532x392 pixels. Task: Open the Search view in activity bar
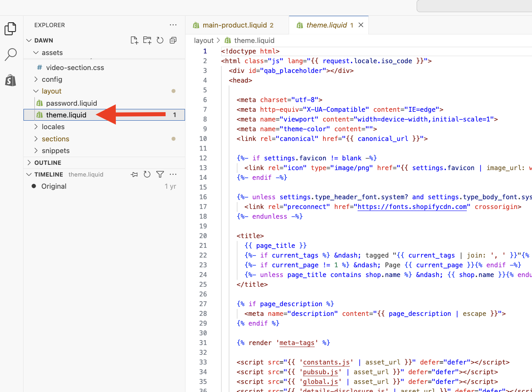(11, 54)
